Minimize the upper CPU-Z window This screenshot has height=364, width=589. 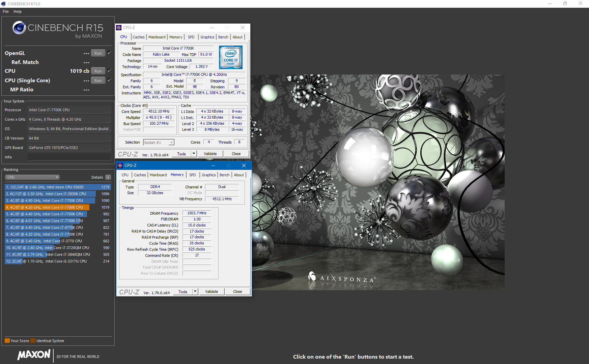[x=212, y=28]
